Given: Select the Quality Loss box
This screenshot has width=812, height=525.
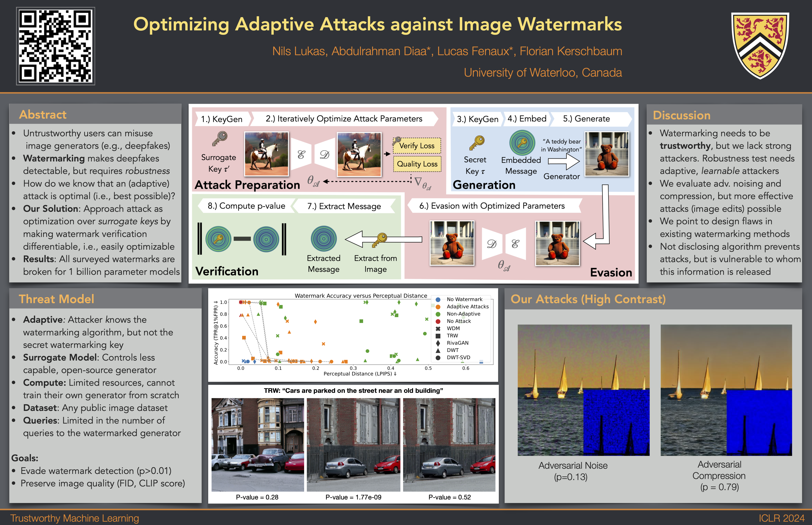Looking at the screenshot, I should 417,164.
